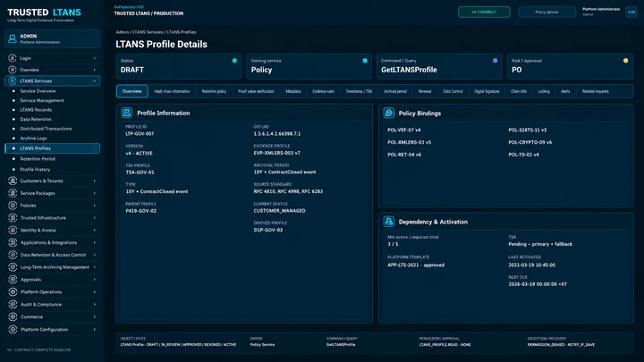Screen dimensions: 644x362
Task: Open the Related requests tab
Action: pyautogui.click(x=595, y=91)
